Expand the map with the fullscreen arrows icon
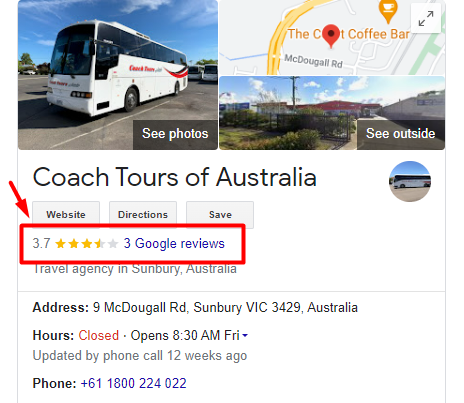464x403 pixels. tap(426, 19)
